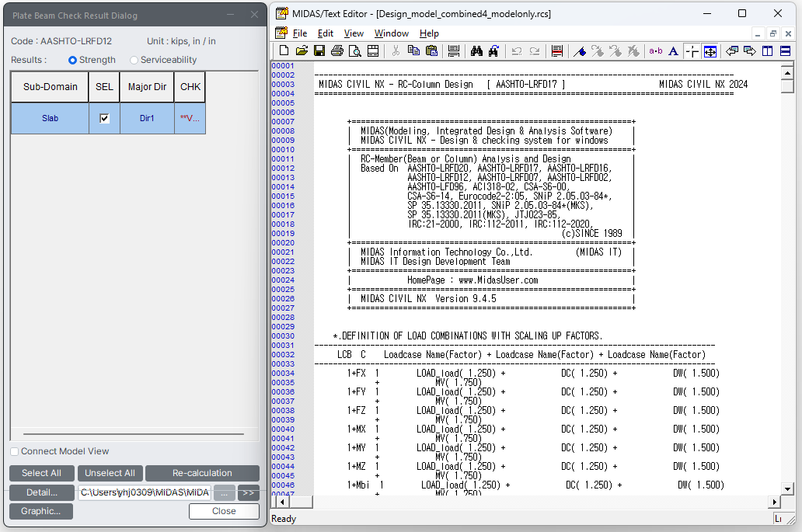Click the Find Next binoculars-with-arrow icon
The width and height of the screenshot is (802, 532).
[494, 50]
